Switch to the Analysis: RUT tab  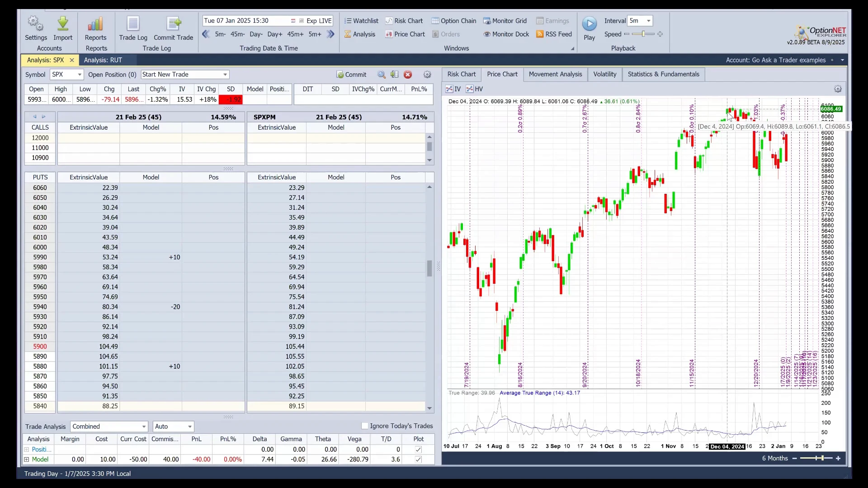point(103,60)
